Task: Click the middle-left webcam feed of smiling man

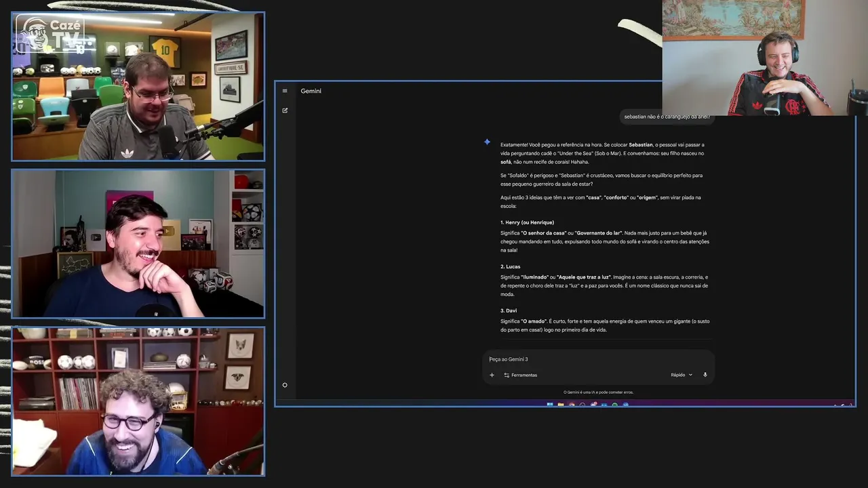Action: tap(138, 243)
